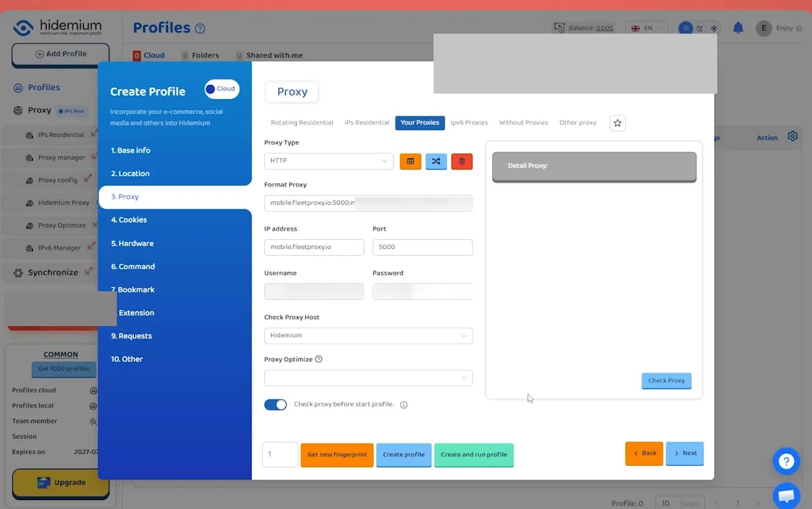Image resolution: width=812 pixels, height=509 pixels.
Task: Click the IP address input field
Action: point(314,247)
